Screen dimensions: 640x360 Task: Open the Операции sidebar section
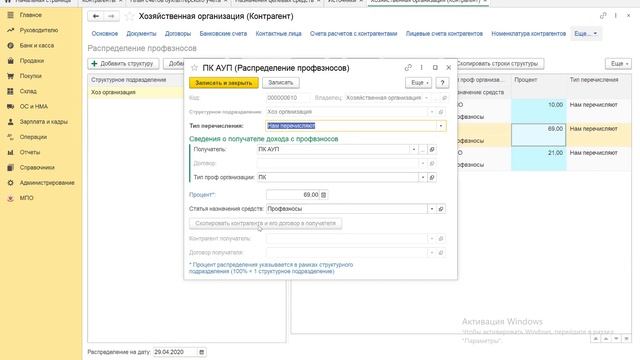pyautogui.click(x=33, y=137)
